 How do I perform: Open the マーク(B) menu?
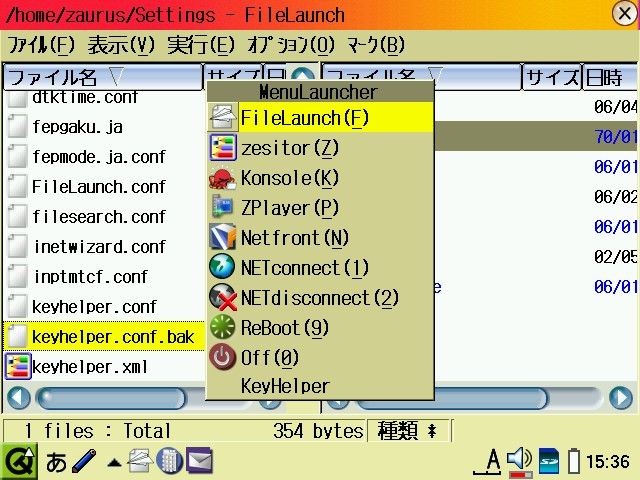click(x=376, y=45)
